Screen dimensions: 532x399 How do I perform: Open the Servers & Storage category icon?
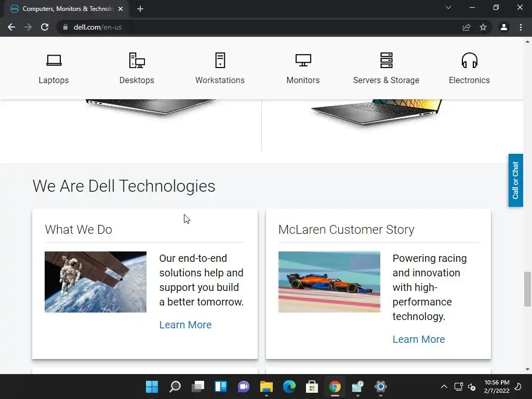point(386,60)
